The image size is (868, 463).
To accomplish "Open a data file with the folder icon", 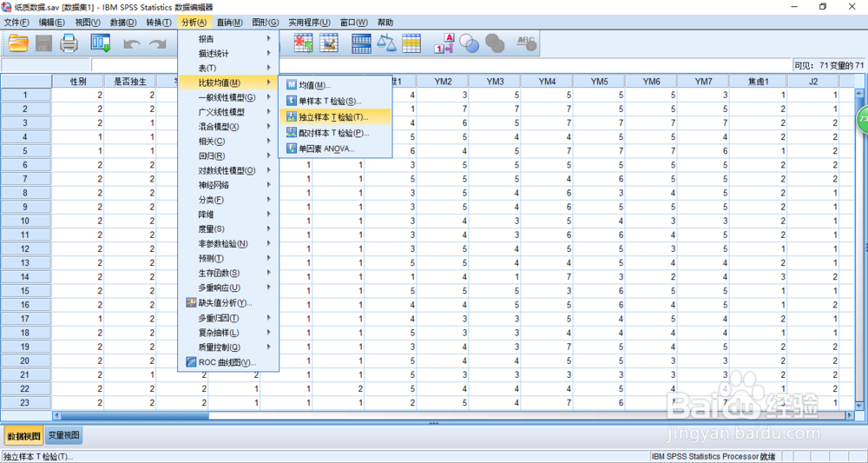I will point(18,43).
